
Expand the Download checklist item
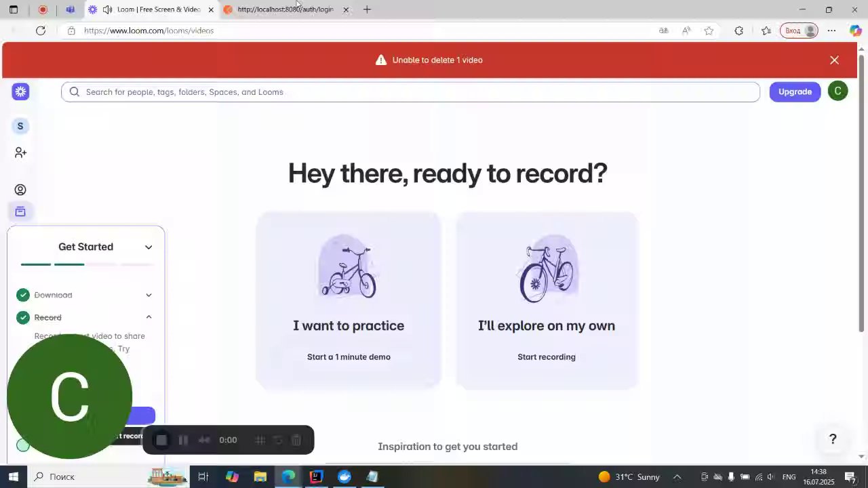coord(149,295)
